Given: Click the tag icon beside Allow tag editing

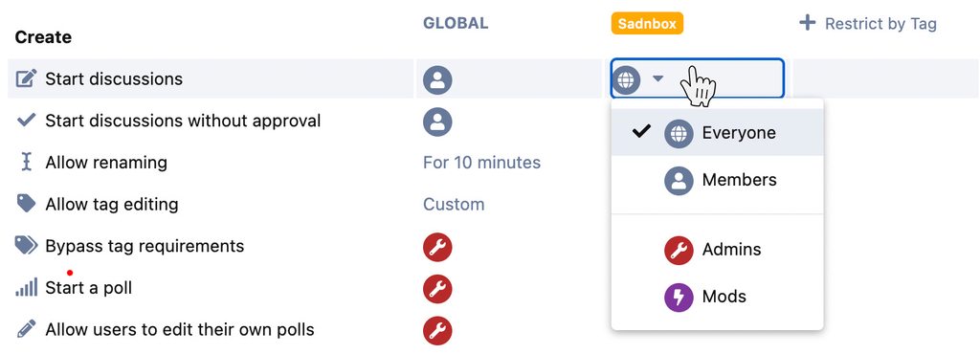Looking at the screenshot, I should pos(26,203).
